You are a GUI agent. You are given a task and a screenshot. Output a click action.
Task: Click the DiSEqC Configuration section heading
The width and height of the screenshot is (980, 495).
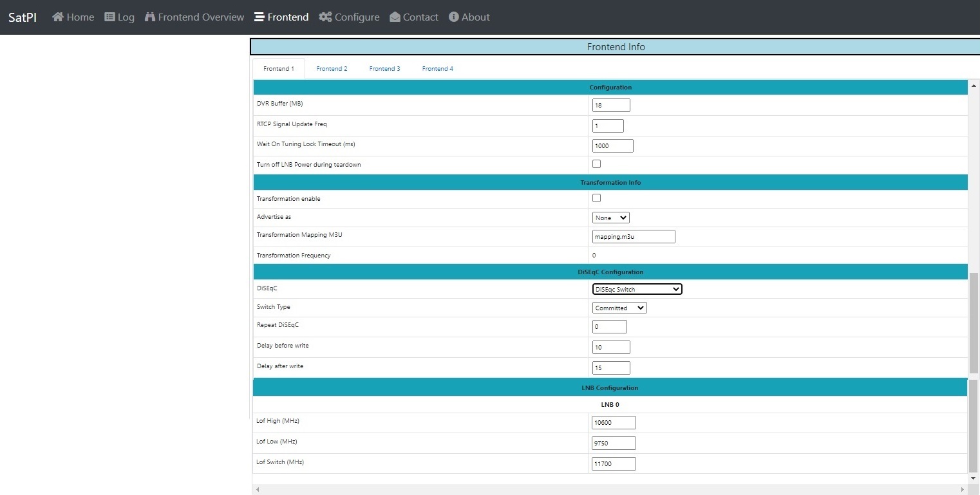610,272
